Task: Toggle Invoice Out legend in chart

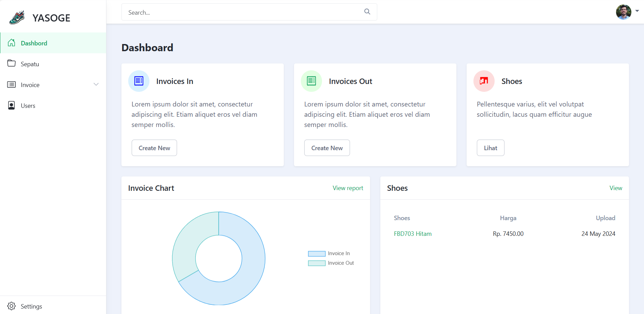Action: 331,263
